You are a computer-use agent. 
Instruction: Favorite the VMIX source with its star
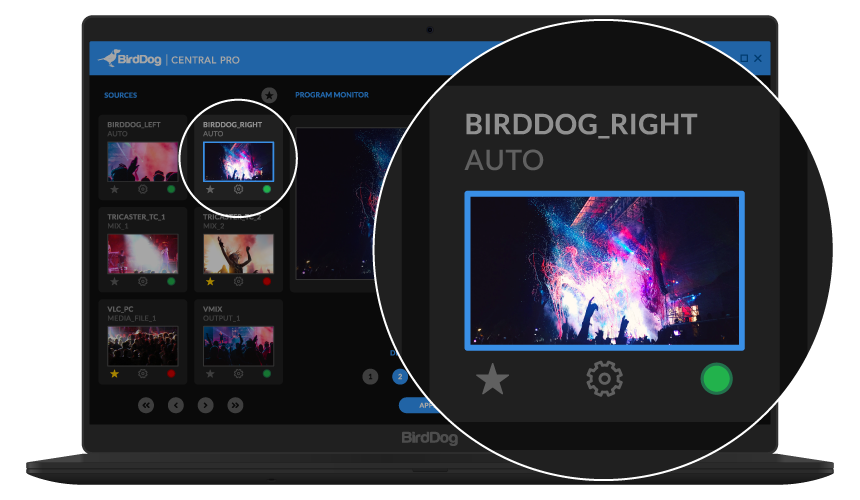coord(210,373)
